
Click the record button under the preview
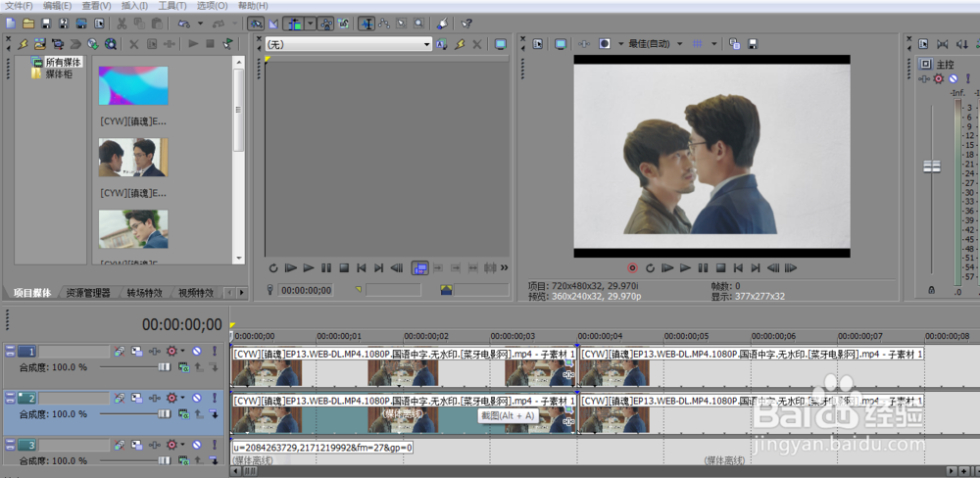click(632, 268)
